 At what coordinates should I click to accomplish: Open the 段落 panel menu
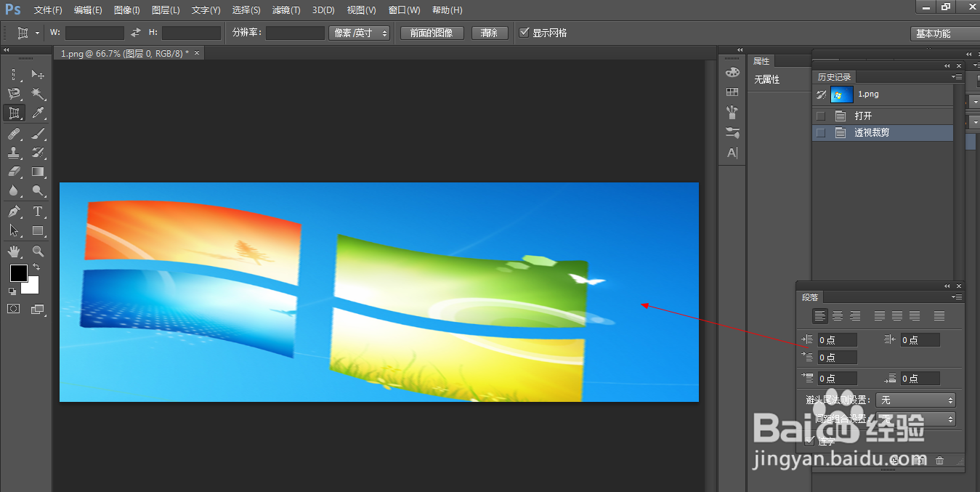(957, 297)
